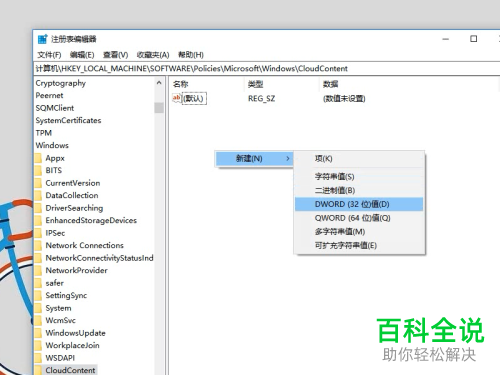Image resolution: width=500 pixels, height=375 pixels.
Task: Click the WSDAPI folder icon
Action: (x=39, y=358)
